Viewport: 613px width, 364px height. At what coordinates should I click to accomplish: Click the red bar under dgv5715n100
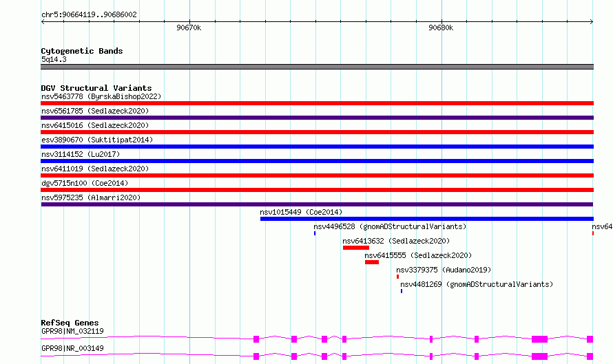click(x=317, y=190)
